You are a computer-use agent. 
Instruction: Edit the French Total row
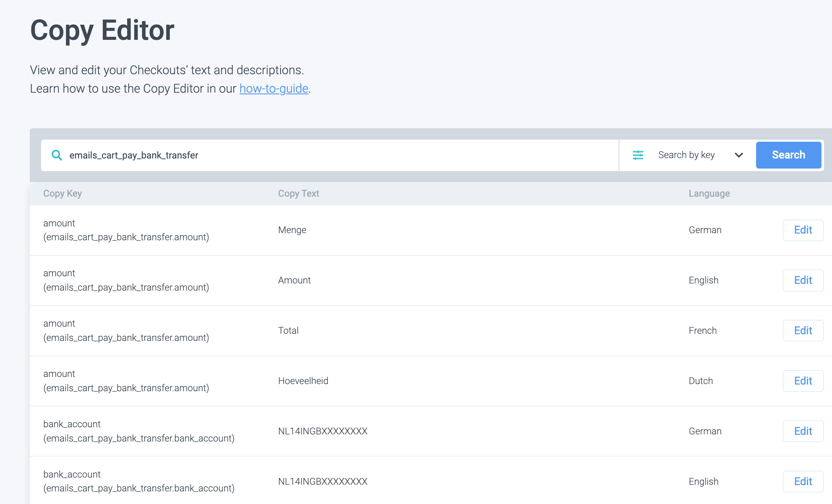pos(803,330)
